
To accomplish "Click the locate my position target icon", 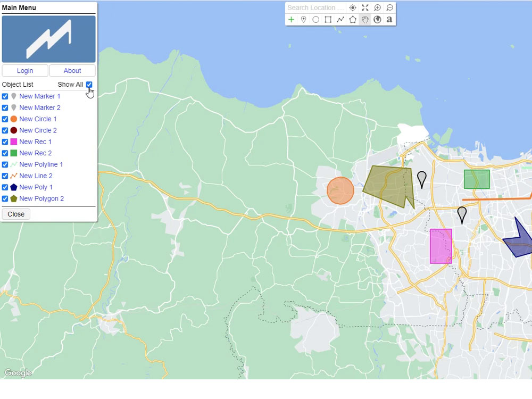I will [x=353, y=7].
